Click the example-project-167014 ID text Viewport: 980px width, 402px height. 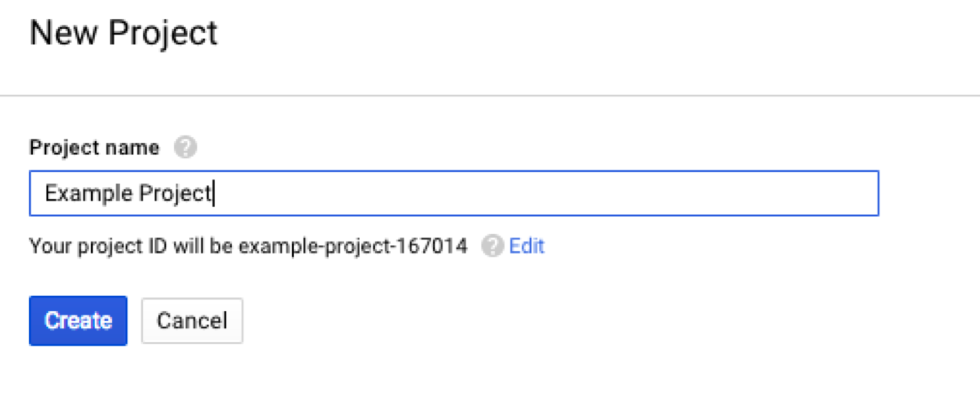[x=353, y=246]
